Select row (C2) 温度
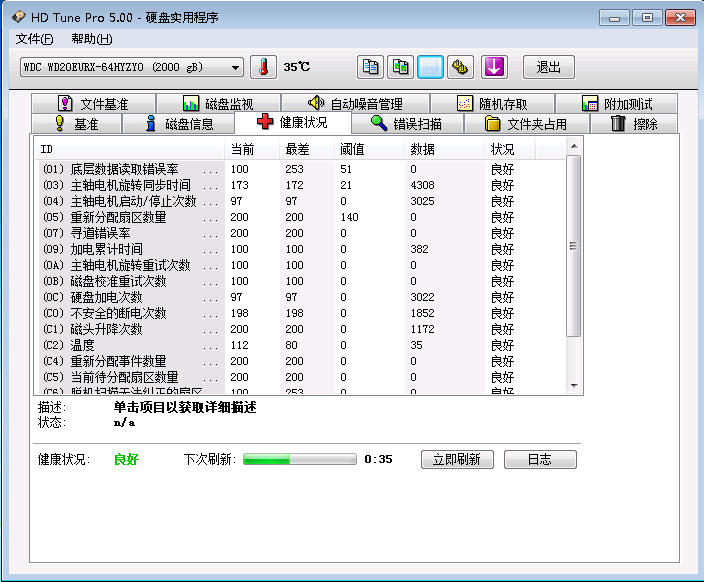Viewport: 704px width, 582px height. 300,345
